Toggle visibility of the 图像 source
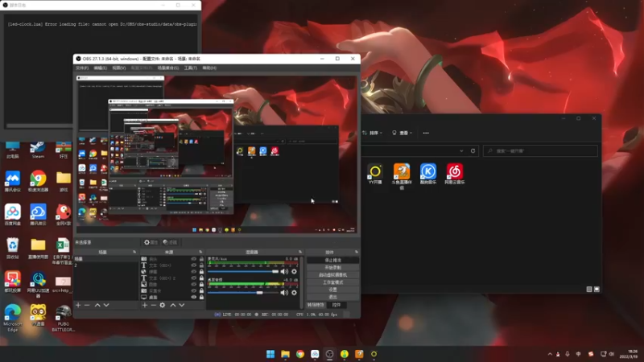Screen dimensions: 644x362 [x=194, y=284]
